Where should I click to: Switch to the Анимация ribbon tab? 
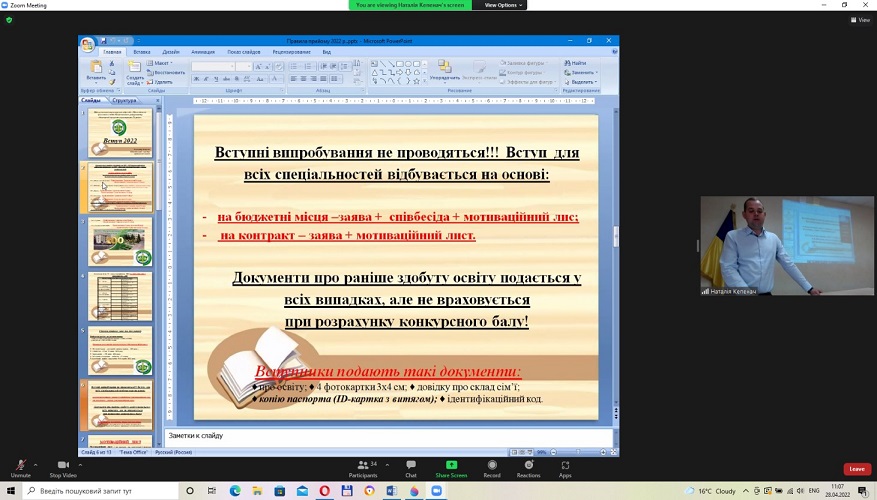(x=203, y=52)
